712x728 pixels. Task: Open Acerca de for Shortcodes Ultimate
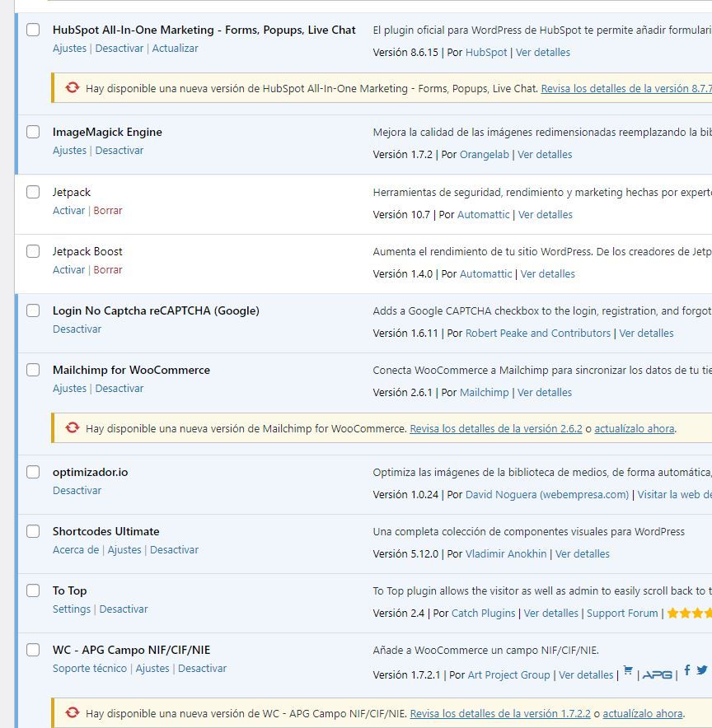point(76,550)
